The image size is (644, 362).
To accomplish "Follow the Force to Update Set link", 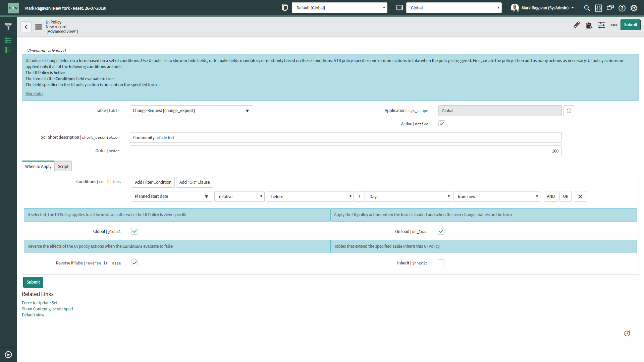I will pyautogui.click(x=40, y=303).
